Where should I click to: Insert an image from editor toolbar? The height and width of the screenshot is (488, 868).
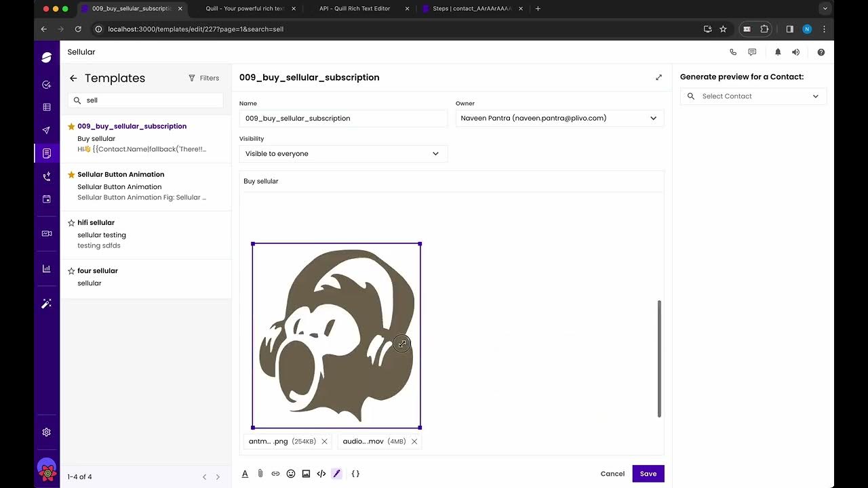(306, 474)
